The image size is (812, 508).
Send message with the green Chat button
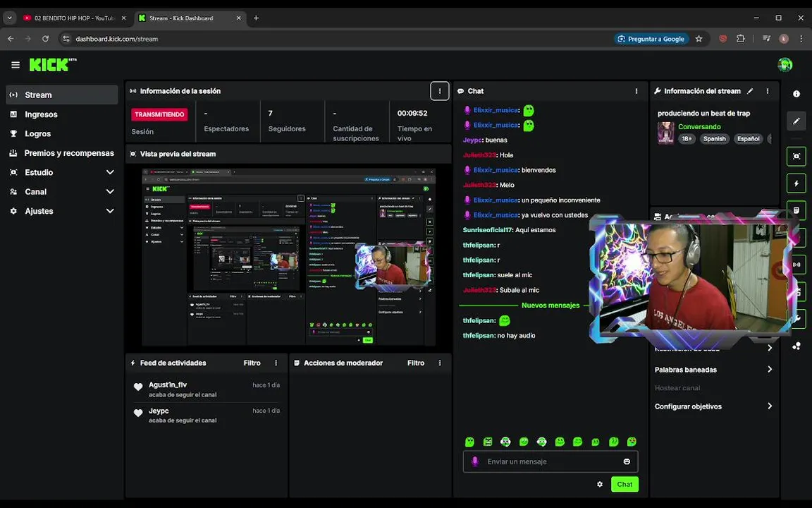click(x=625, y=484)
